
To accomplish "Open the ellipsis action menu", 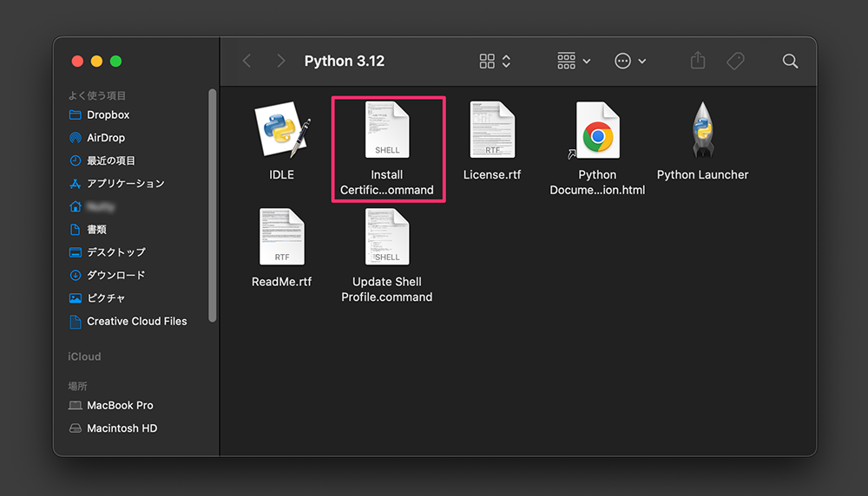I will (x=630, y=61).
